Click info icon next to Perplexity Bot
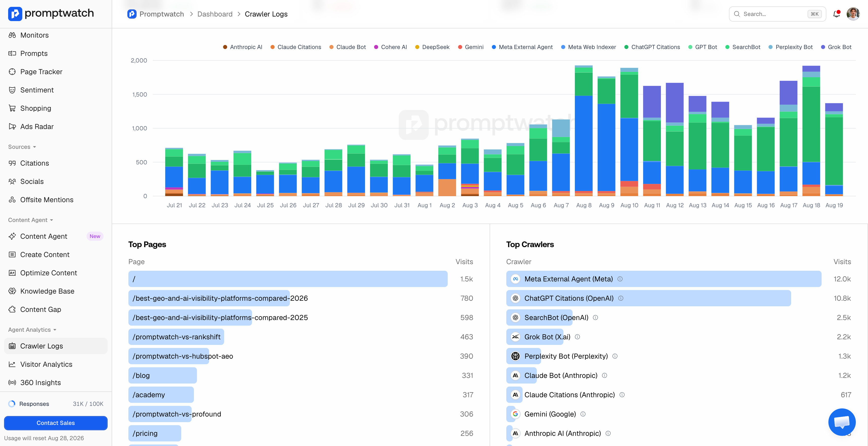Image resolution: width=868 pixels, height=446 pixels. point(615,356)
